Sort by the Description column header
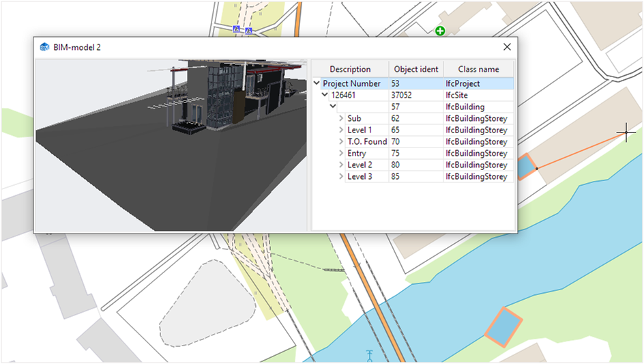 point(350,69)
